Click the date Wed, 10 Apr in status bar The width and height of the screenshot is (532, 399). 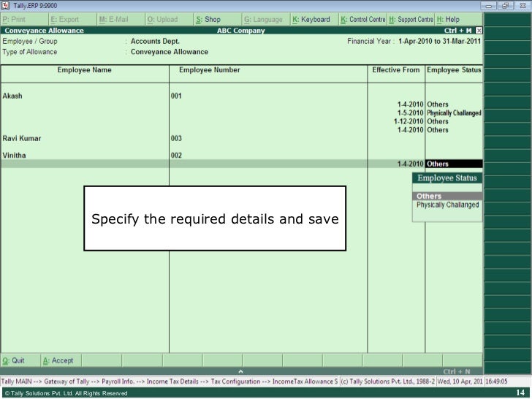tap(460, 381)
